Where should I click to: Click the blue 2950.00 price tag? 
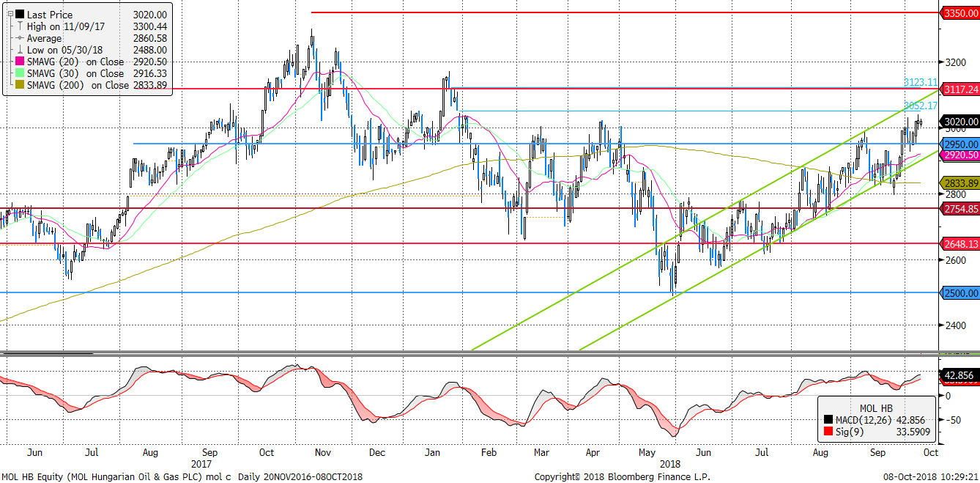960,144
